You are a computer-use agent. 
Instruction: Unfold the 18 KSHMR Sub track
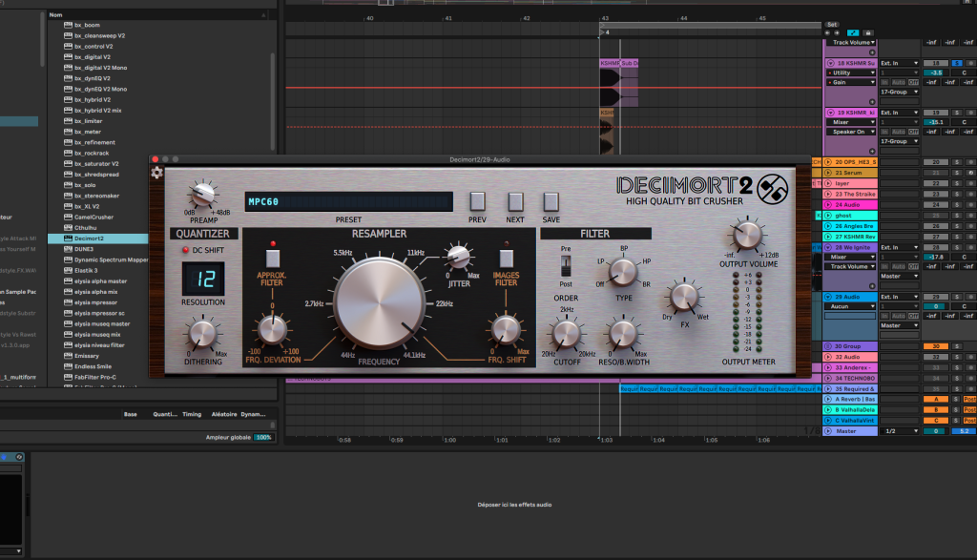830,62
